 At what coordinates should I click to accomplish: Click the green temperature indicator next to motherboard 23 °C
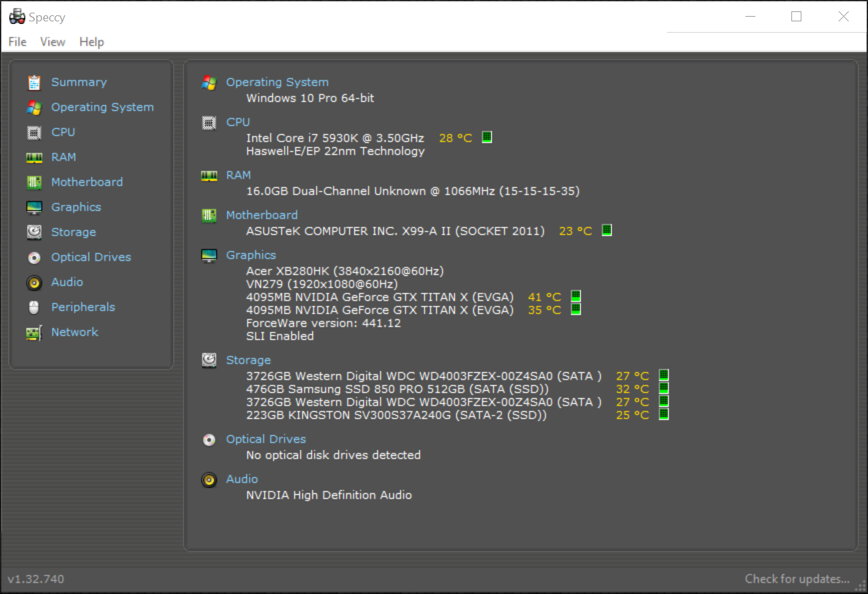point(607,230)
